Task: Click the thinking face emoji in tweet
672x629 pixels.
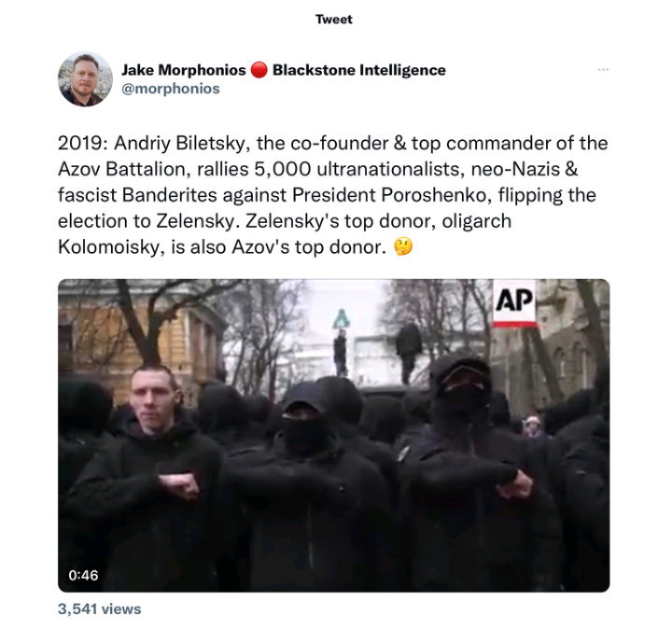Action: point(403,246)
